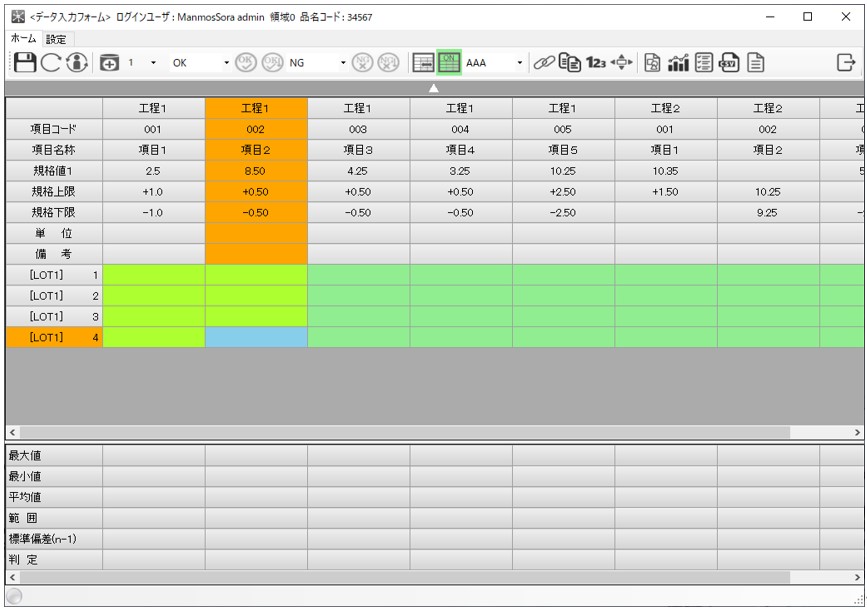Viewport: 867px width, 608px height.
Task: Open the OK judgment dropdown
Action: pos(226,63)
